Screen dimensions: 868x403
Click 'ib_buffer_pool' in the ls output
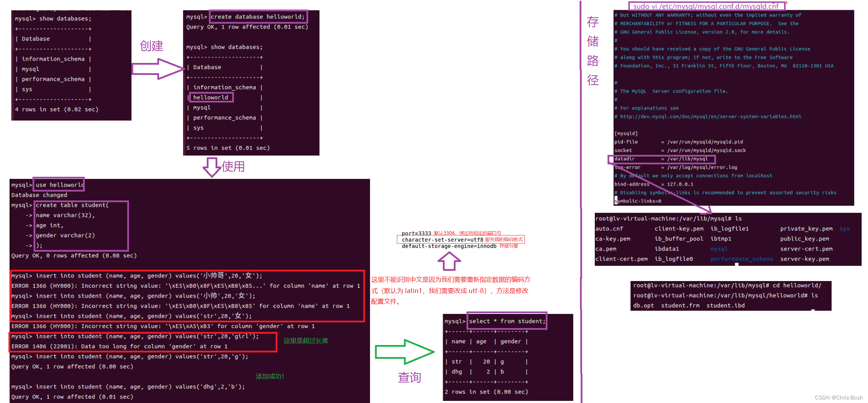click(679, 239)
